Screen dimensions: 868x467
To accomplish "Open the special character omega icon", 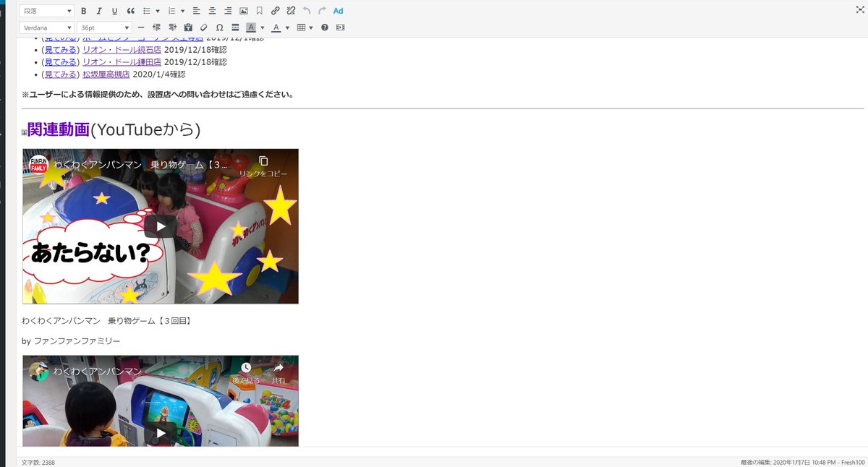I will tap(219, 27).
